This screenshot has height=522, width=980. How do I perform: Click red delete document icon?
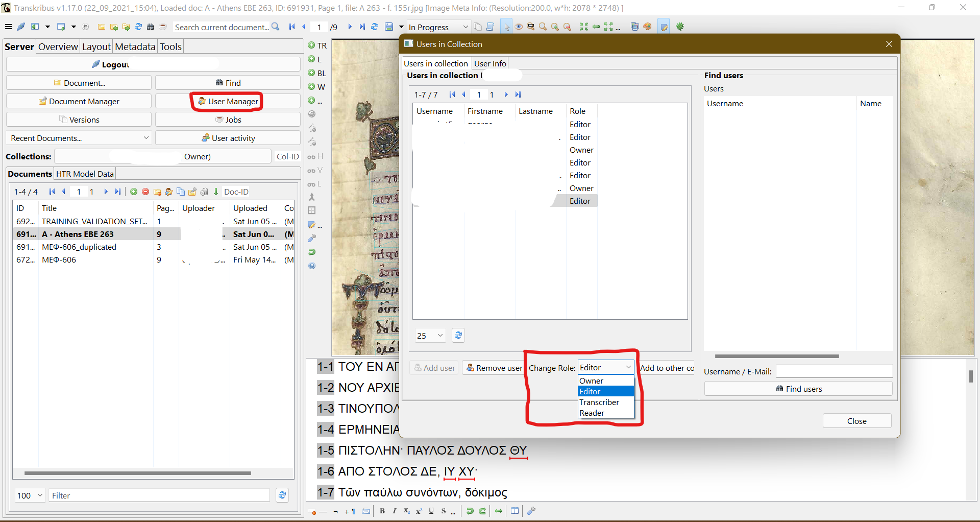pos(145,192)
